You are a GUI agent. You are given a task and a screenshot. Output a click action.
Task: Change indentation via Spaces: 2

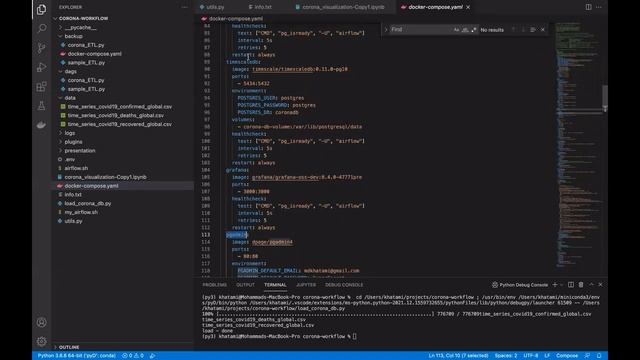pyautogui.click(x=506, y=356)
